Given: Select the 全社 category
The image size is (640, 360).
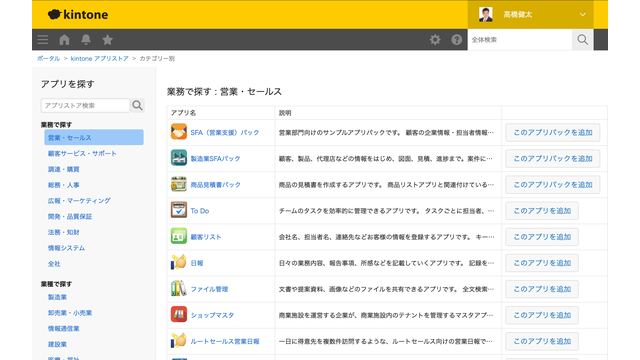Looking at the screenshot, I should click(x=54, y=264).
